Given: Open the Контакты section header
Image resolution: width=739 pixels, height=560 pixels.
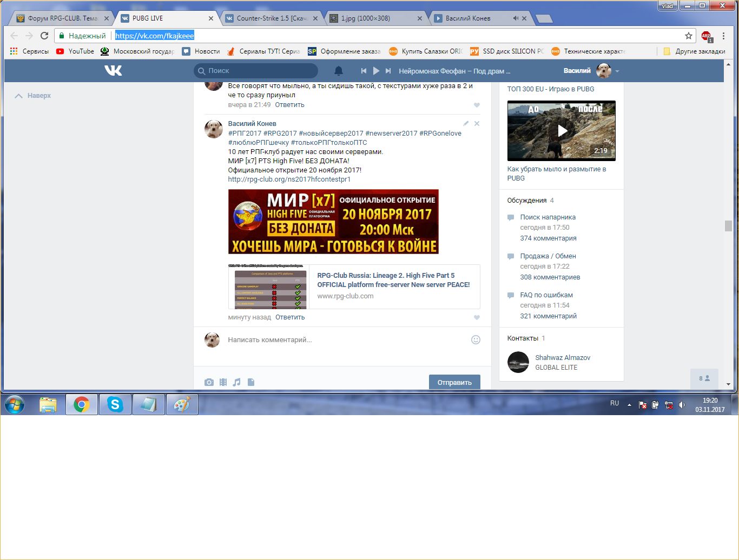Looking at the screenshot, I should click(523, 338).
